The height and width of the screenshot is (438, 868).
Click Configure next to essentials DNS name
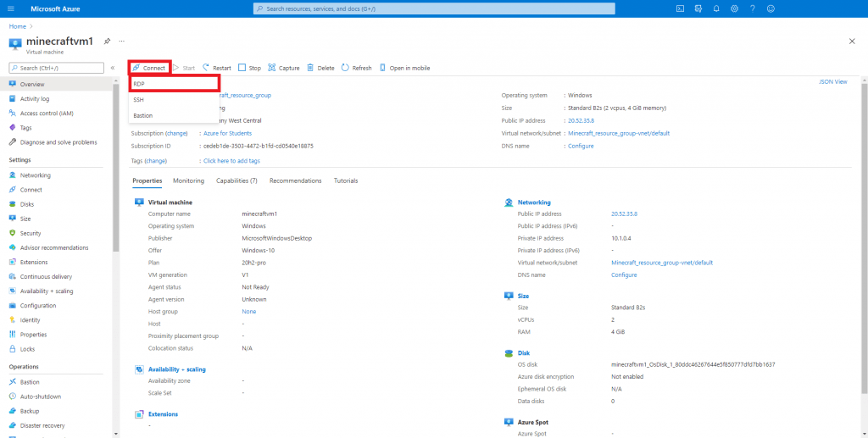[x=581, y=146]
